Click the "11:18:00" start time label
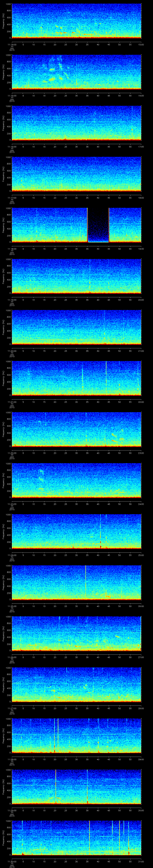 (x=12, y=249)
